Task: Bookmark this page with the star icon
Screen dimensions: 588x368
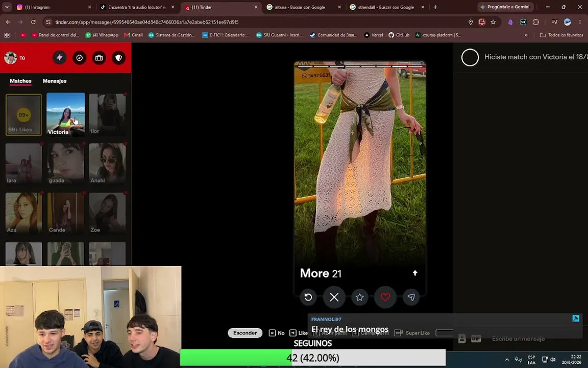Action: (x=493, y=22)
